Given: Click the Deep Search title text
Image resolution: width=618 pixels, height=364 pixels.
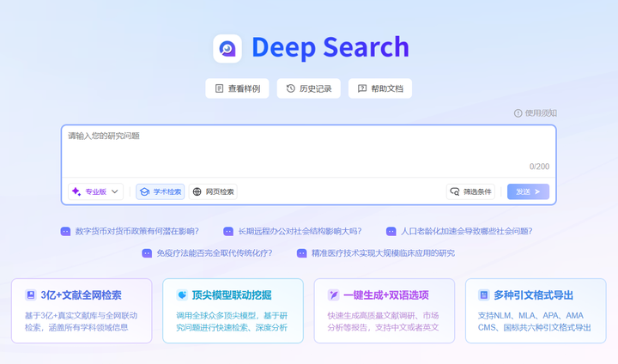Looking at the screenshot, I should (330, 48).
